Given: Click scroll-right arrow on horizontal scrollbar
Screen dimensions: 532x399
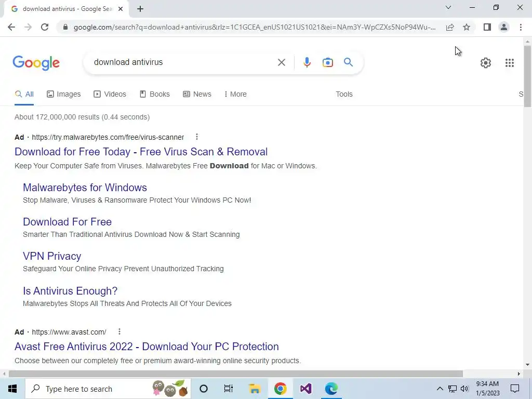Looking at the screenshot, I should tap(518, 374).
